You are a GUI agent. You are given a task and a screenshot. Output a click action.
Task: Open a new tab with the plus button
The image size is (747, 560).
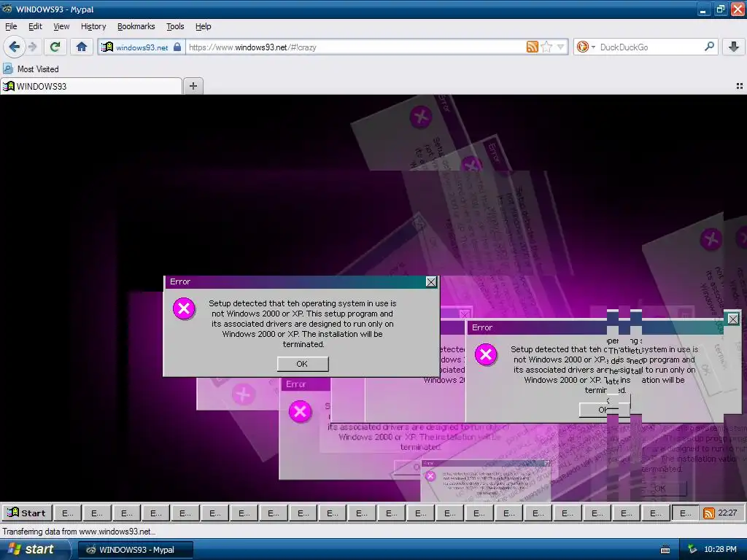(193, 86)
